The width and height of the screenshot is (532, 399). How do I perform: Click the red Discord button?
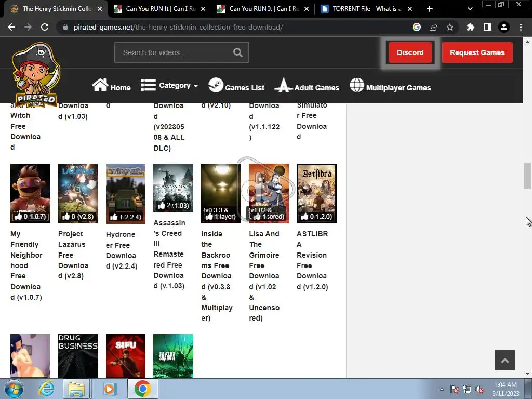(410, 52)
